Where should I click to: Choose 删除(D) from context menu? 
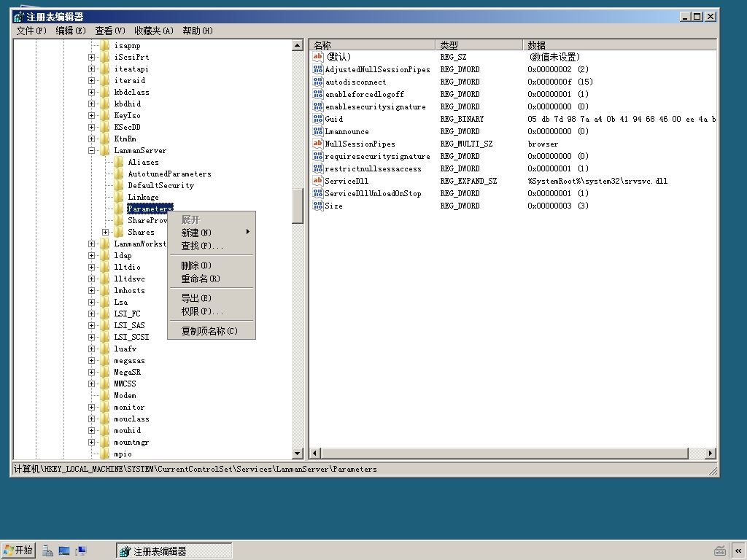(x=212, y=265)
